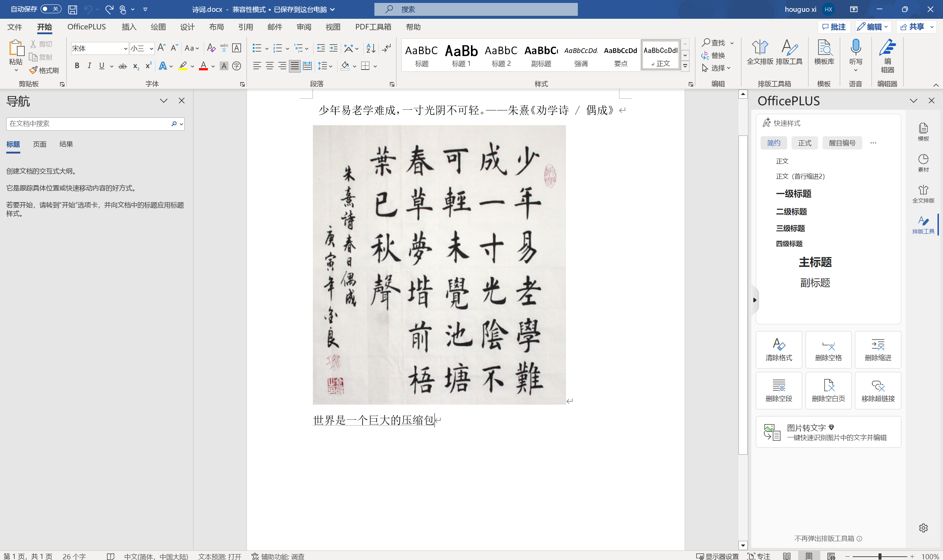The image size is (943, 560).
Task: Toggle justify alignment
Action: [x=294, y=66]
